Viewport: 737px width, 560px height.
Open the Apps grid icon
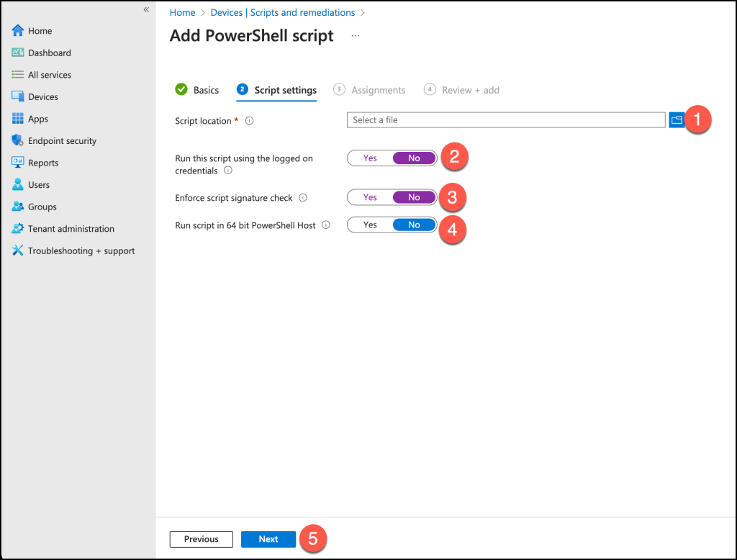pos(18,119)
